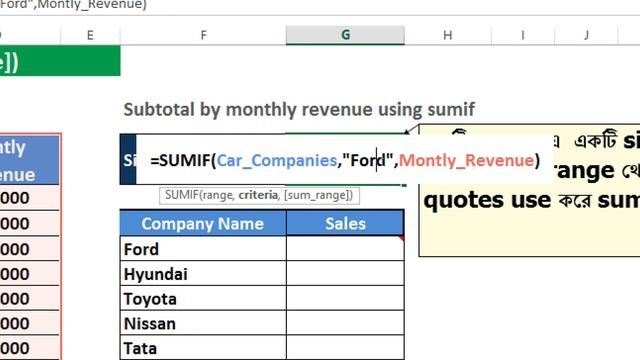The height and width of the screenshot is (360, 640).
Task: Select the Hyundai company cell
Action: (x=203, y=273)
